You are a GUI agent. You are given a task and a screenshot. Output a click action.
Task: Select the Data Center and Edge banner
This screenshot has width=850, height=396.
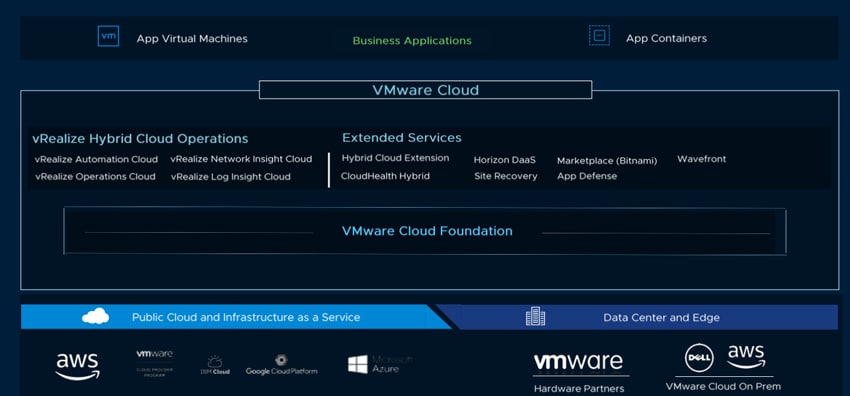(637, 317)
